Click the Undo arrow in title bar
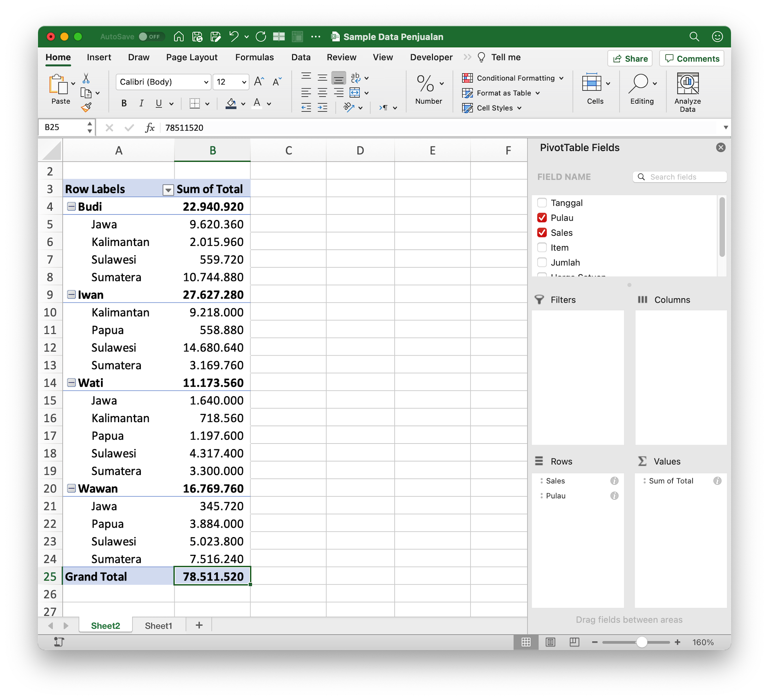 point(234,37)
